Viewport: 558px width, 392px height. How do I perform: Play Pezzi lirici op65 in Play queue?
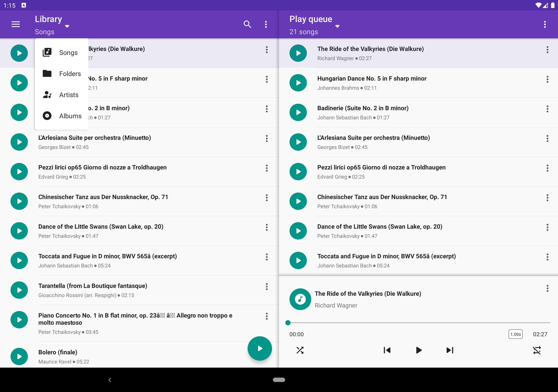pyautogui.click(x=298, y=172)
